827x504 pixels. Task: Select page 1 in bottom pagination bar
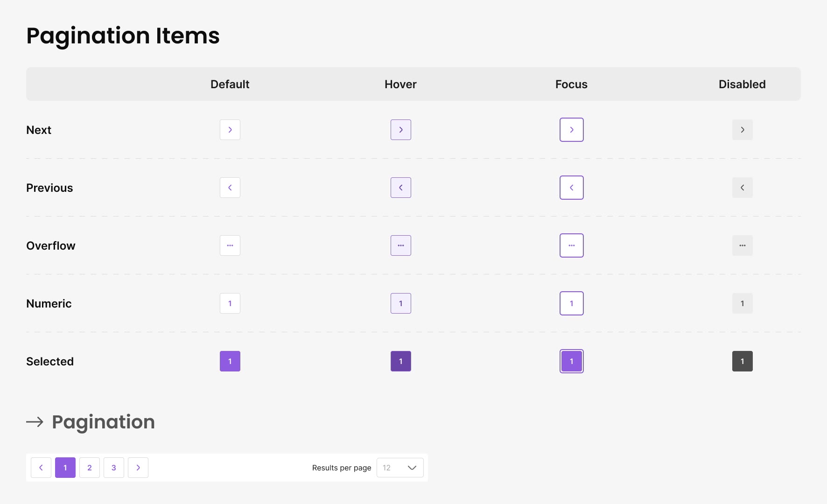point(65,468)
